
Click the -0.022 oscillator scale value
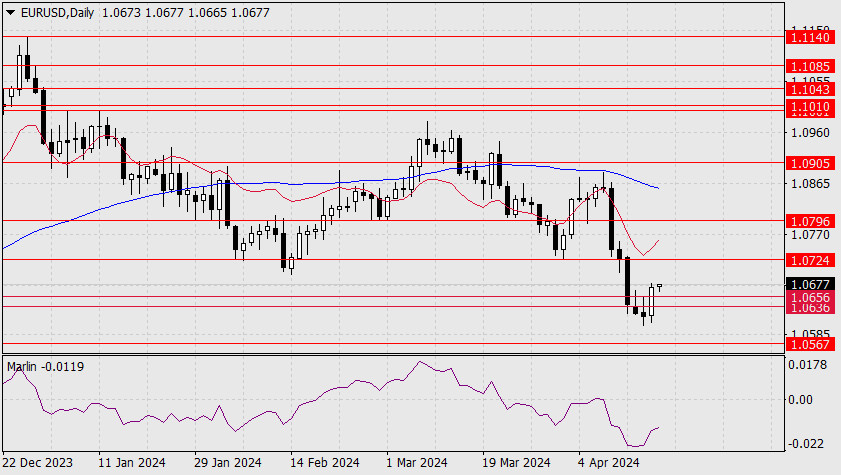(805, 444)
